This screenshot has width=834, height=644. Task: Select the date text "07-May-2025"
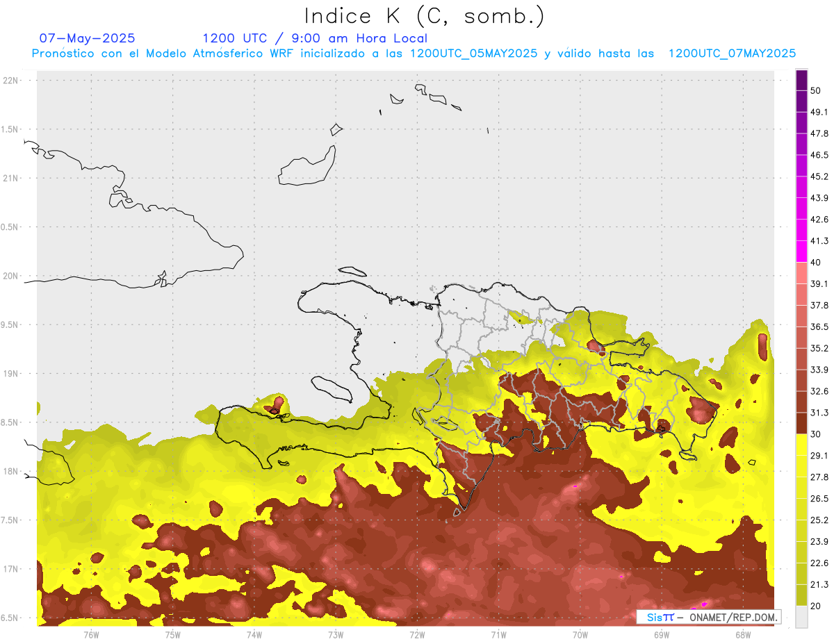pos(88,38)
